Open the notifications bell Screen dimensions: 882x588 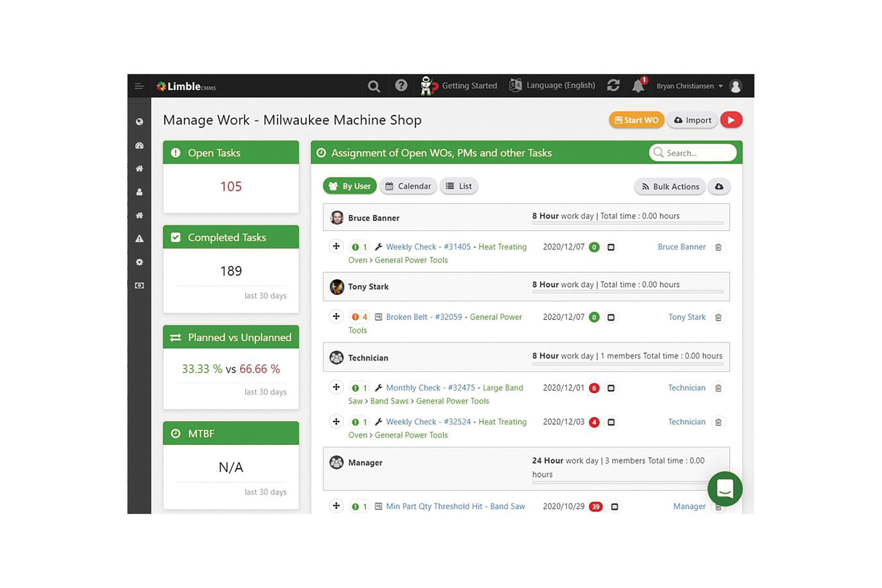639,85
